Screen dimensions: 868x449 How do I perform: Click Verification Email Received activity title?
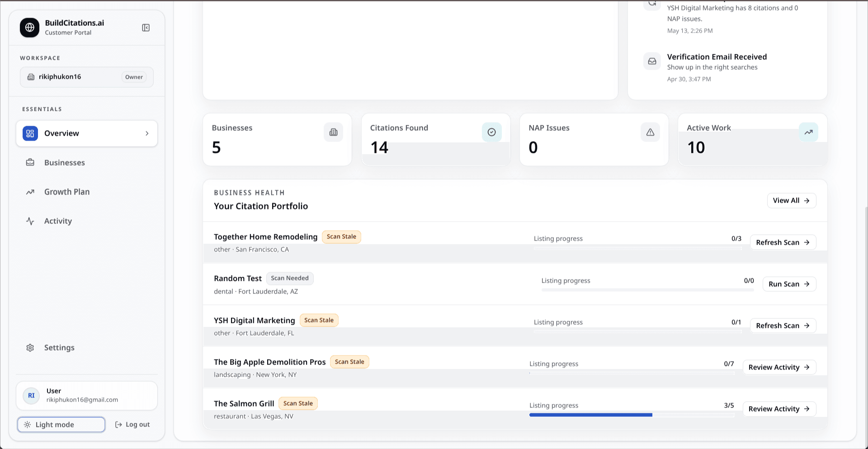717,57
